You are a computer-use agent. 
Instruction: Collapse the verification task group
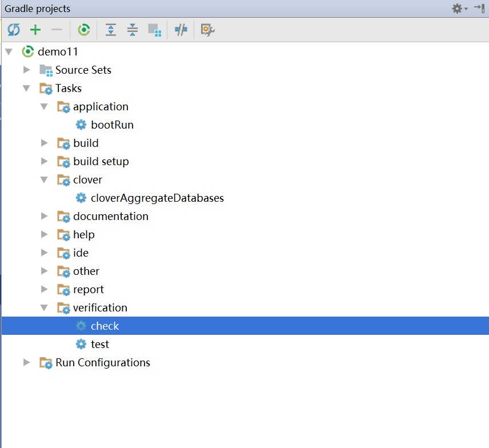[45, 308]
